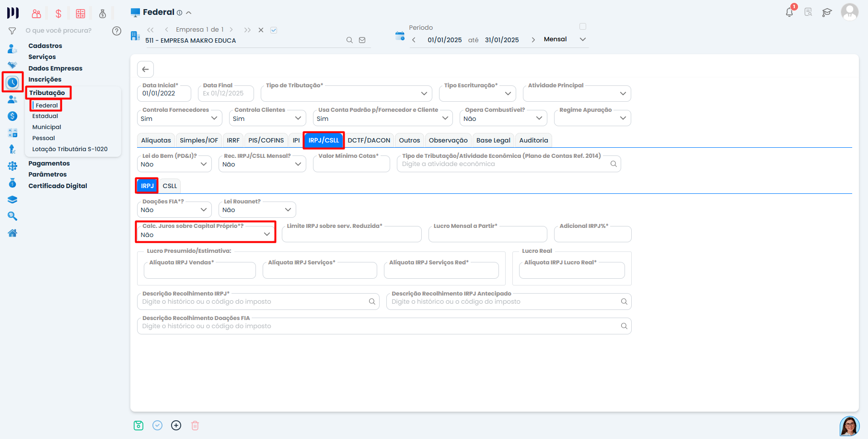
Task: Click the back arrow button
Action: pyautogui.click(x=145, y=69)
